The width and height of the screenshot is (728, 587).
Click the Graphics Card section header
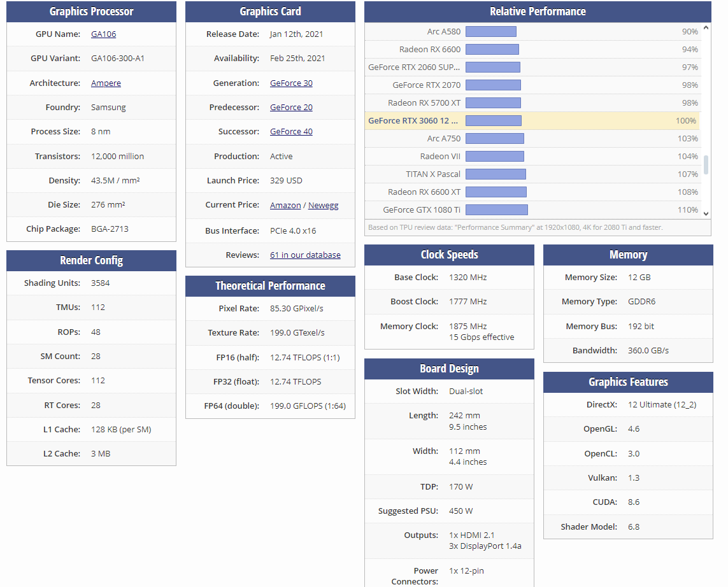tap(270, 11)
